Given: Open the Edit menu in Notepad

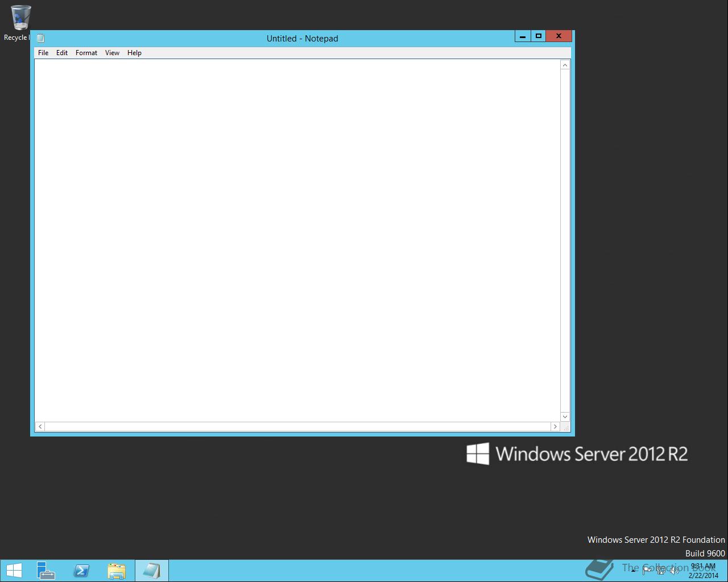Looking at the screenshot, I should (x=62, y=53).
